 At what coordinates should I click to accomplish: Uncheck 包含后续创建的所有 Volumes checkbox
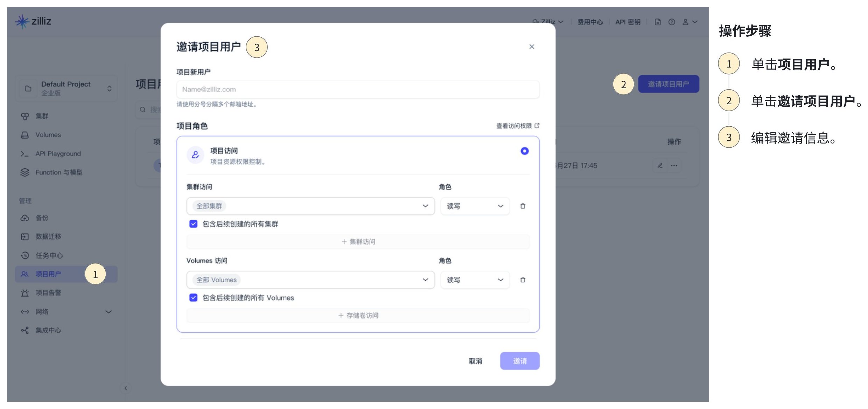point(193,298)
